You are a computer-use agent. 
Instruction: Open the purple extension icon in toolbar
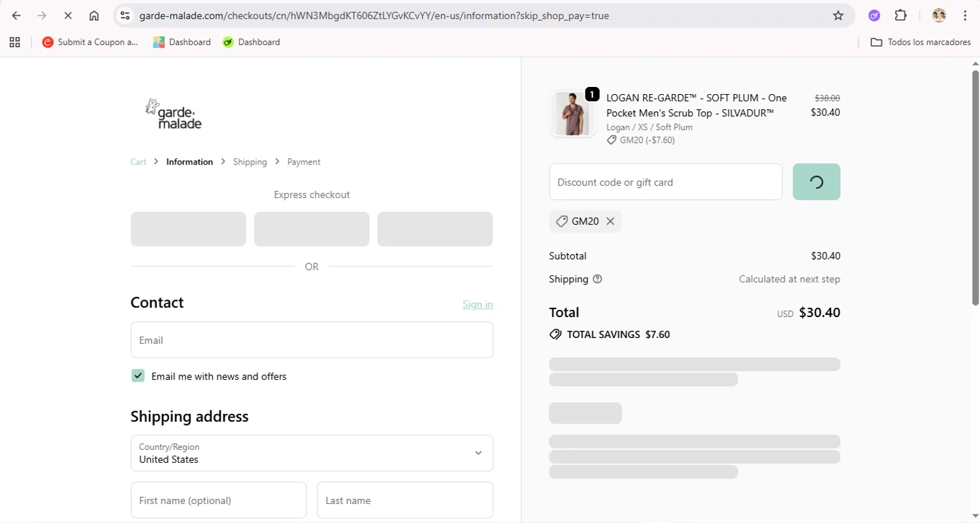(874, 16)
